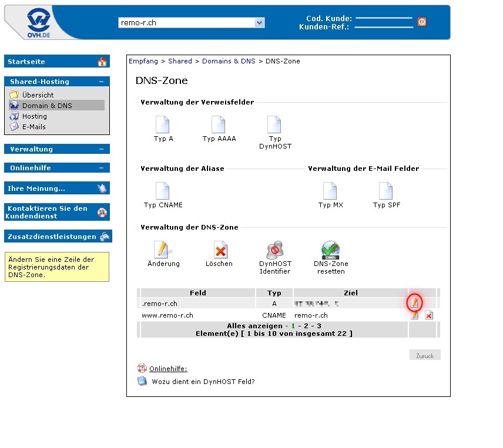Select E-Mails in the sidebar menu
This screenshot has height=448, width=503.
pos(33,127)
